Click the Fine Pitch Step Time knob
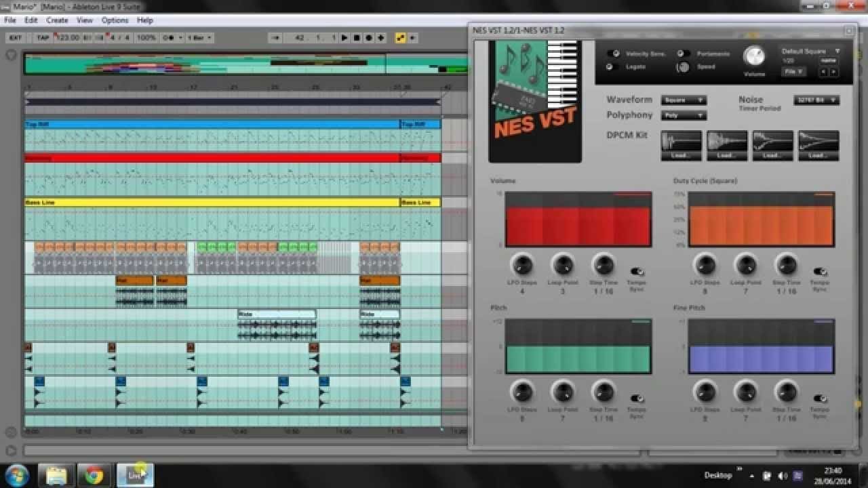The height and width of the screenshot is (488, 868). pyautogui.click(x=786, y=391)
